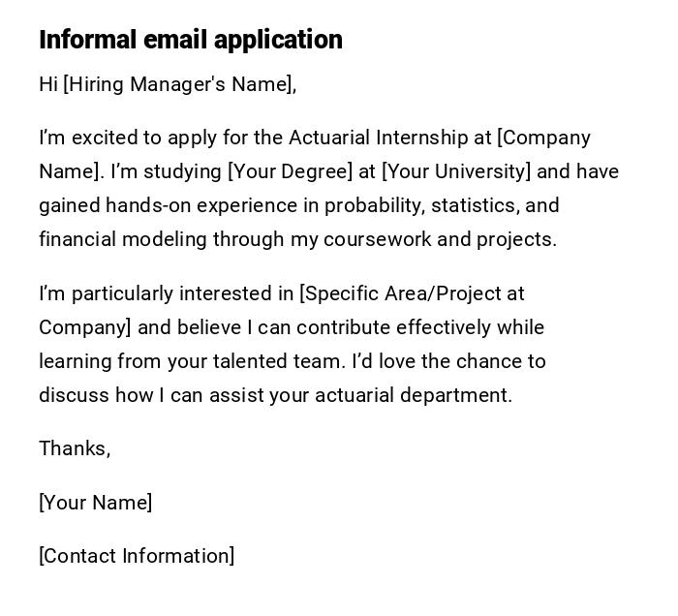Click the [Your Name] signature placeholder
The height and width of the screenshot is (616, 678).
pos(95,503)
